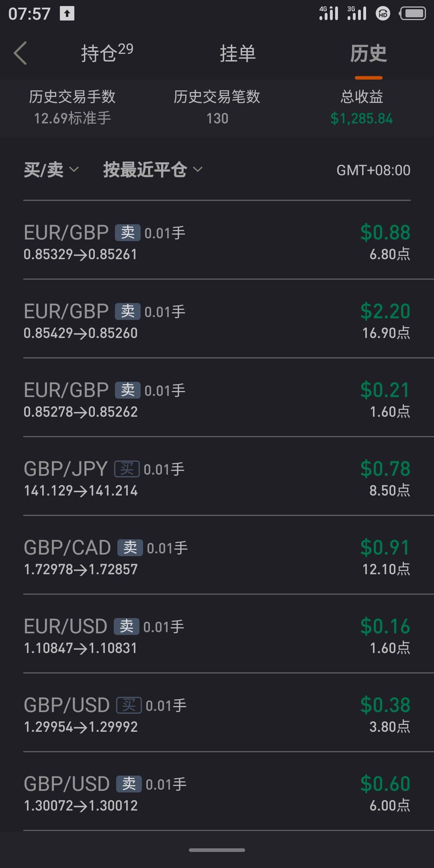Viewport: 434px width, 868px height.
Task: Tap the 卖 badge on GBP/CAD trade
Action: coord(130,548)
